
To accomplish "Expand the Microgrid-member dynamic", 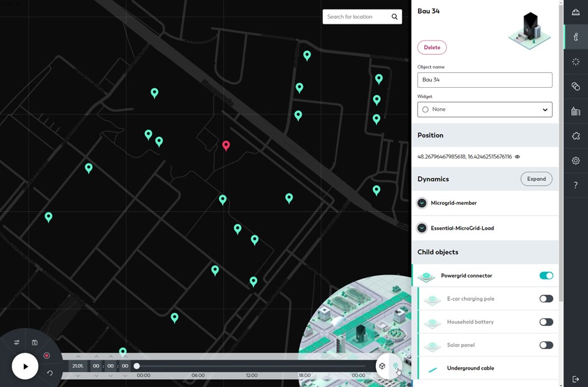I will pyautogui.click(x=422, y=203).
